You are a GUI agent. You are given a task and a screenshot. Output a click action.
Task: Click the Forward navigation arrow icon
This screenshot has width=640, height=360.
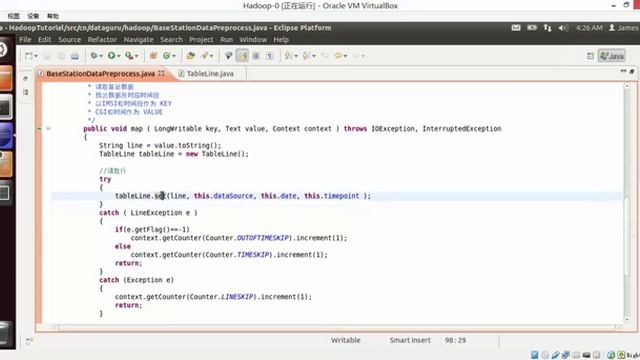point(356,56)
